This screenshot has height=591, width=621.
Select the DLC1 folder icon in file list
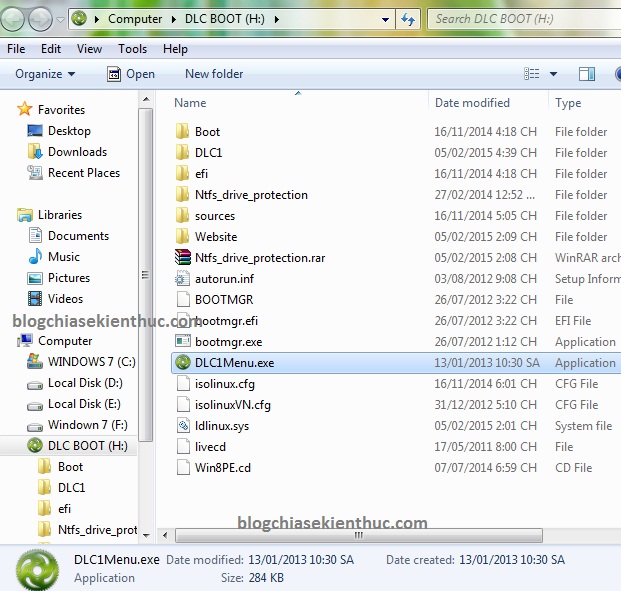click(x=182, y=152)
